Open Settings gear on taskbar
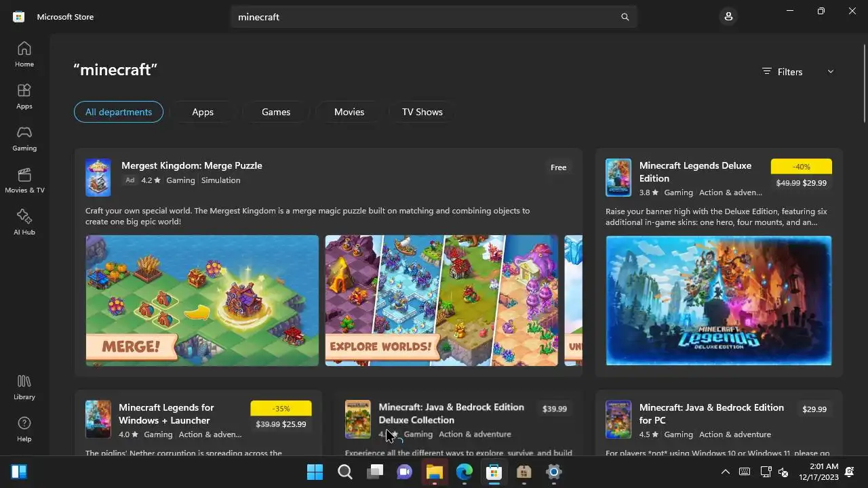The height and width of the screenshot is (488, 868). click(554, 472)
